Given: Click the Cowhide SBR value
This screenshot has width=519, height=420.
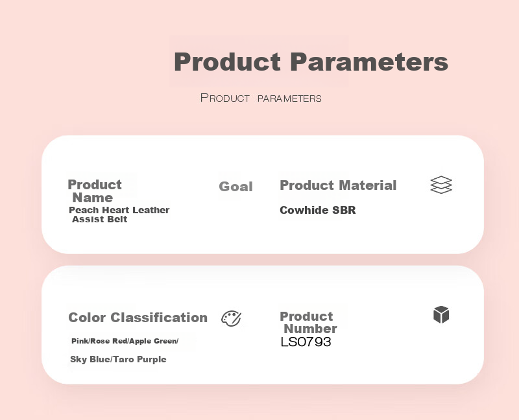Looking at the screenshot, I should pos(318,210).
